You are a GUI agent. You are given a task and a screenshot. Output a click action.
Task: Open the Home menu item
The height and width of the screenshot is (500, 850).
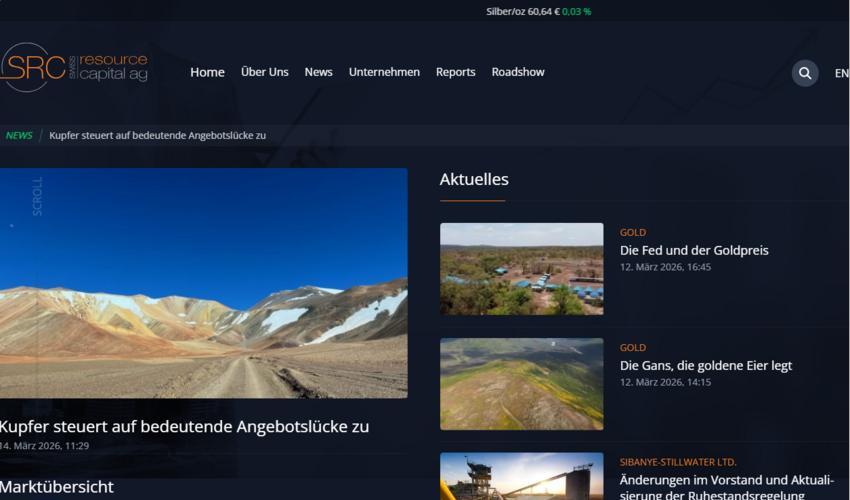(207, 72)
